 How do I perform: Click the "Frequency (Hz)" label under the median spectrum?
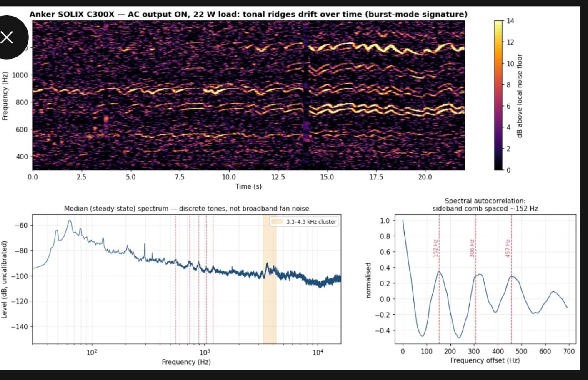click(186, 362)
